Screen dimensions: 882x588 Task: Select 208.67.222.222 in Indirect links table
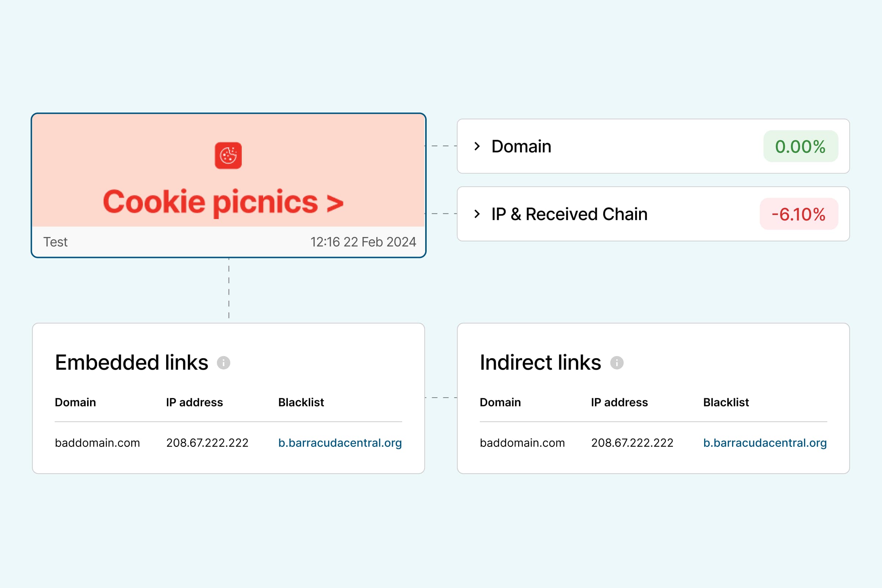click(x=632, y=443)
